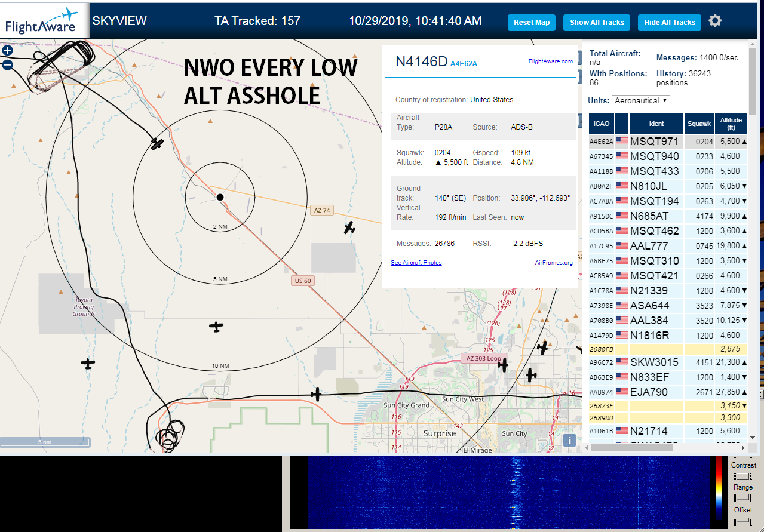Select aircraft icon below AZ 303 Loop aircraft
Viewport: 764px width, 532px height.
530,375
